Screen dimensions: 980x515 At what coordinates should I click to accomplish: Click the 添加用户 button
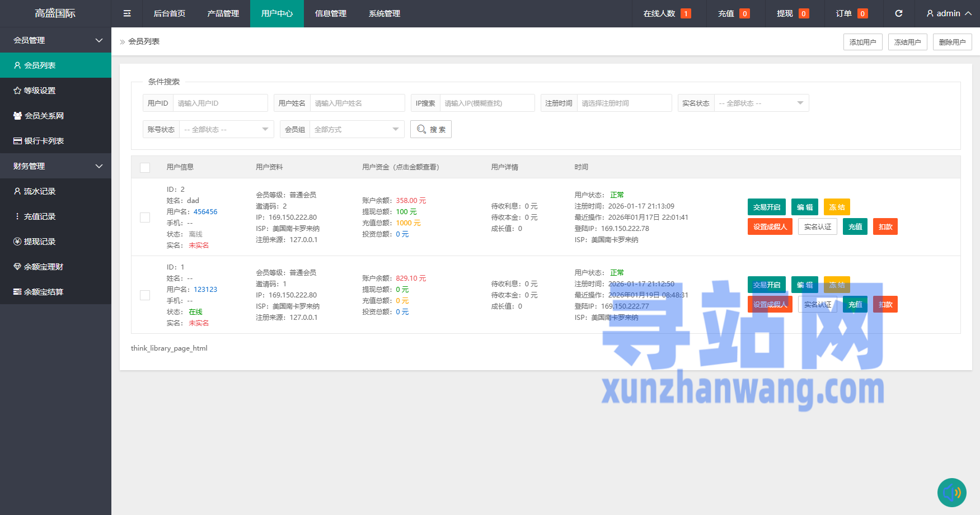tap(862, 42)
